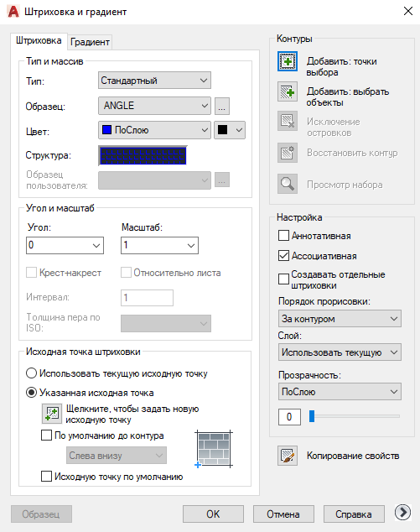Click the Отмена button
The width and height of the screenshot is (420, 532).
click(x=283, y=514)
